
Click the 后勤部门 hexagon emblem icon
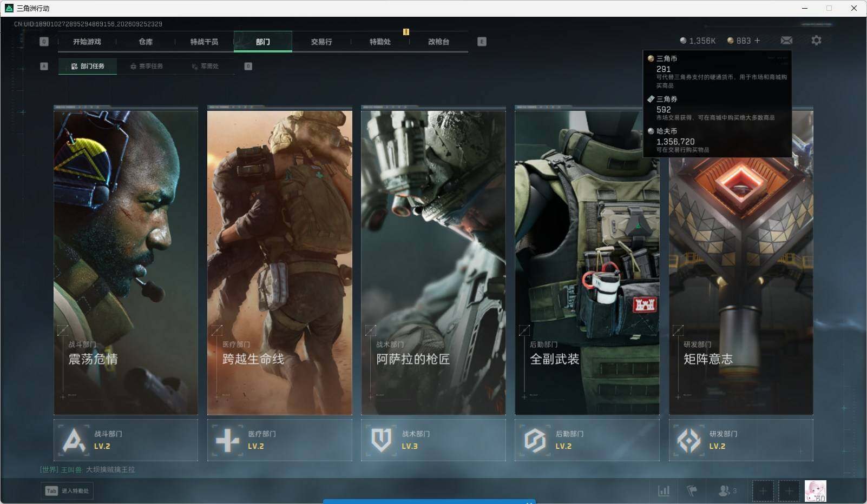pos(535,440)
